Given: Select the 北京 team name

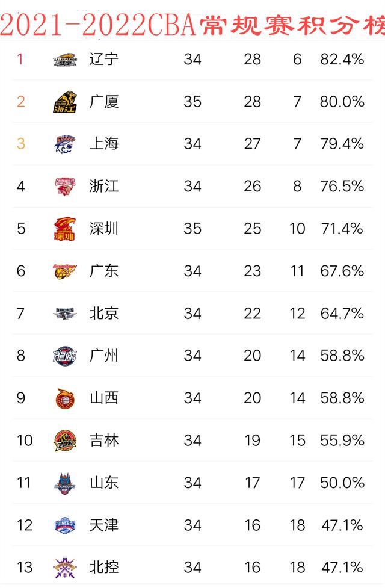Looking at the screenshot, I should coord(104,313).
